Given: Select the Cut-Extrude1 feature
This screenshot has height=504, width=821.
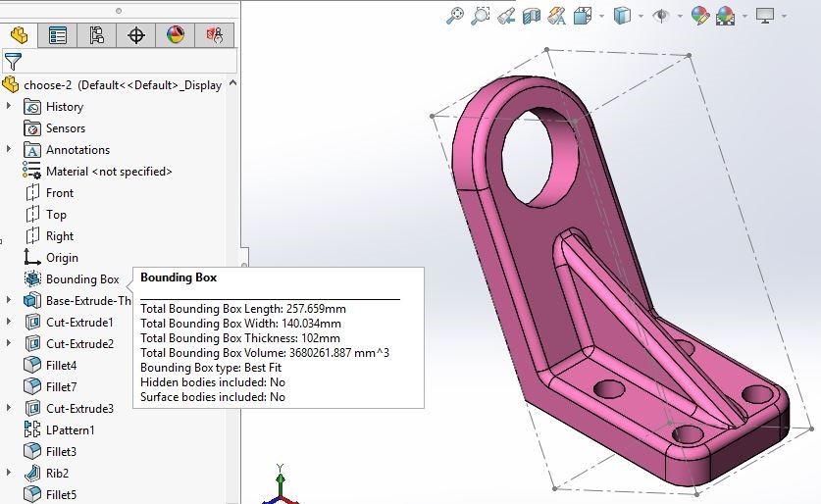Looking at the screenshot, I should click(x=69, y=323).
